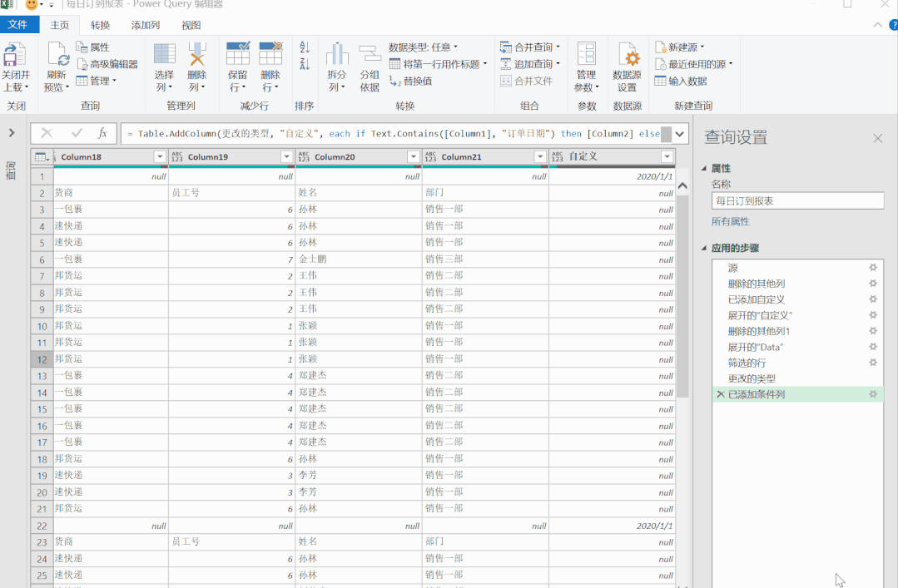Image resolution: width=898 pixels, height=588 pixels.
Task: Expand the collapsed queries pane
Action: (12, 133)
